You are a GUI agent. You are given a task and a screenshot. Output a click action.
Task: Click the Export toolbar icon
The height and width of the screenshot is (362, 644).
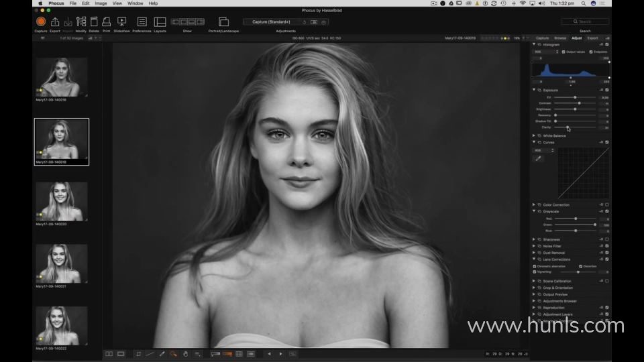pyautogui.click(x=54, y=21)
